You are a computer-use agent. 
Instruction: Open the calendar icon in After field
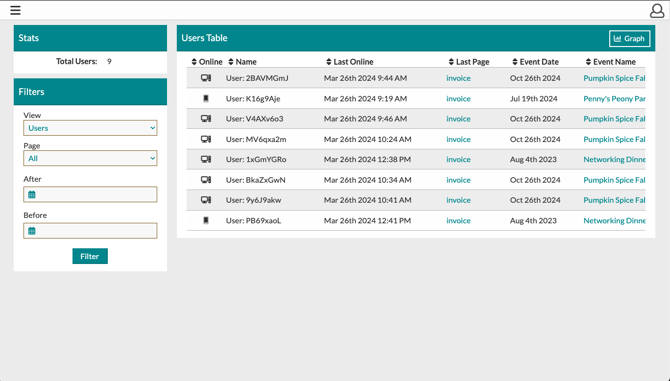pyautogui.click(x=32, y=195)
